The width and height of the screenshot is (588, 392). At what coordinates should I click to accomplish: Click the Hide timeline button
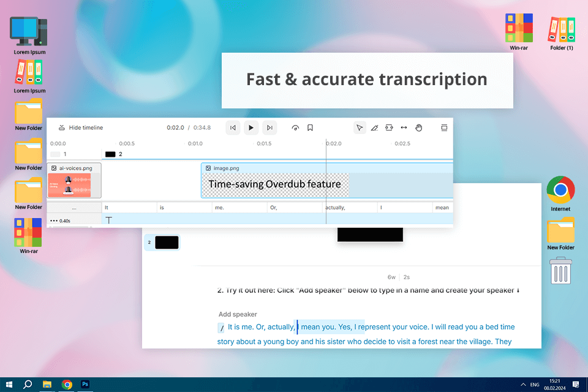point(81,127)
